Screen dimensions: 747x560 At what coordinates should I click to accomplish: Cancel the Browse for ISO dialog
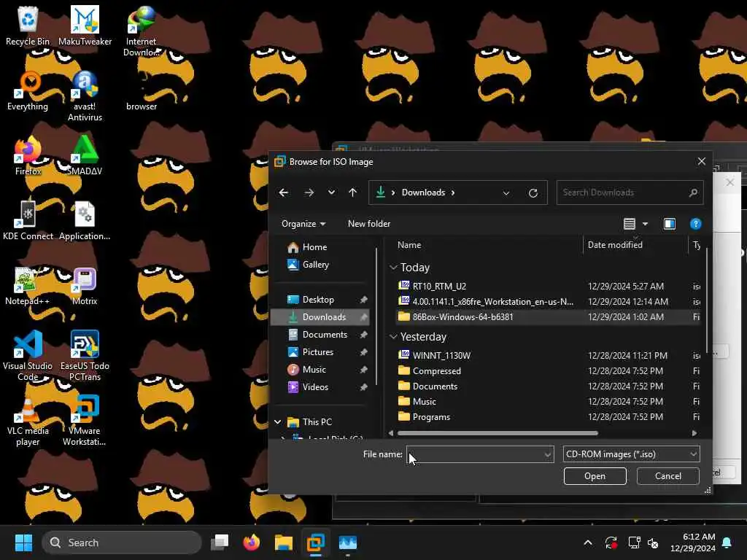(x=668, y=476)
